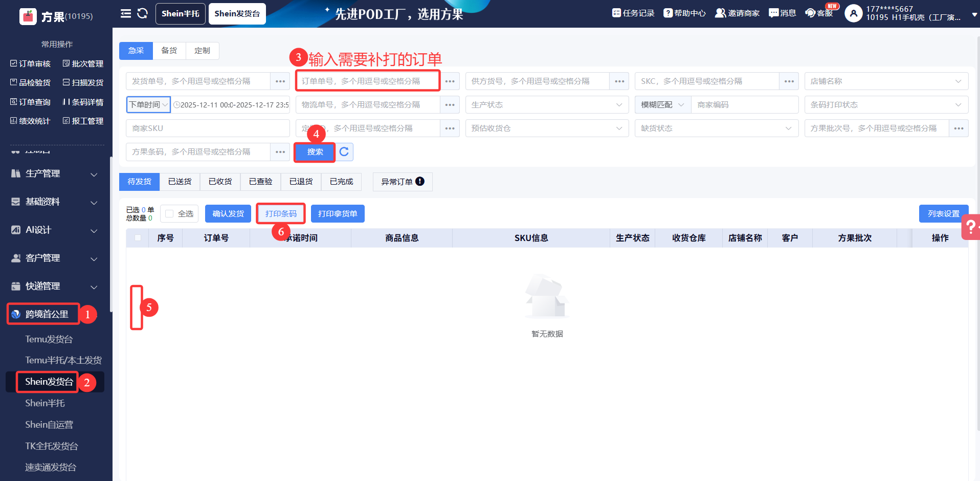The width and height of the screenshot is (980, 481).
Task: Click the 订单单号 input field
Action: point(368,81)
